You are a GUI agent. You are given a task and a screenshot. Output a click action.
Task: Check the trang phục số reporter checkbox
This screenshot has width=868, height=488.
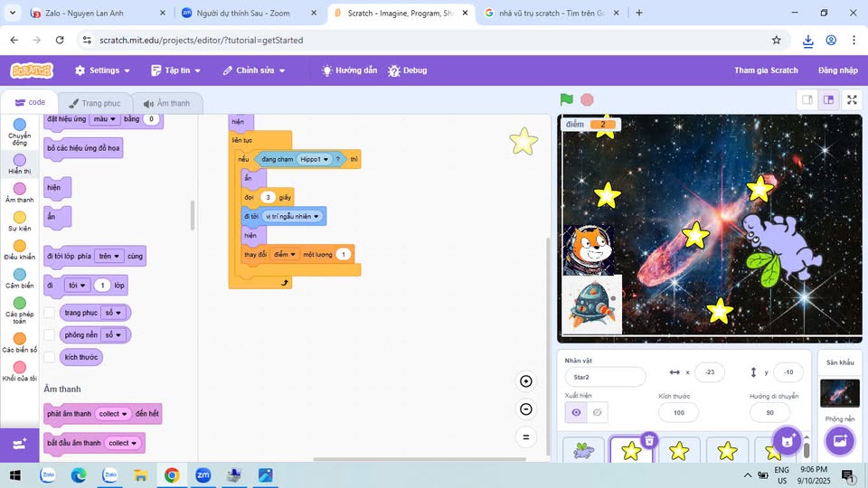point(49,313)
